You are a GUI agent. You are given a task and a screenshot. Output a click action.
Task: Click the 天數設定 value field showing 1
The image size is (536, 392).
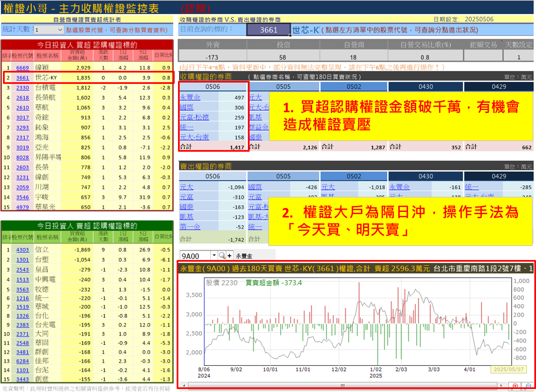pyautogui.click(x=519, y=57)
